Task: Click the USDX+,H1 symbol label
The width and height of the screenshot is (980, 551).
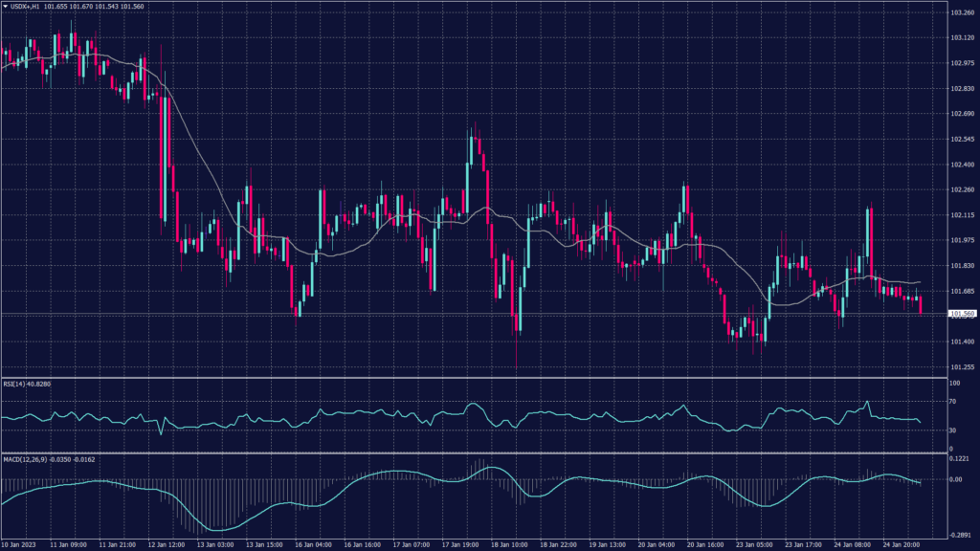Action: (x=25, y=6)
